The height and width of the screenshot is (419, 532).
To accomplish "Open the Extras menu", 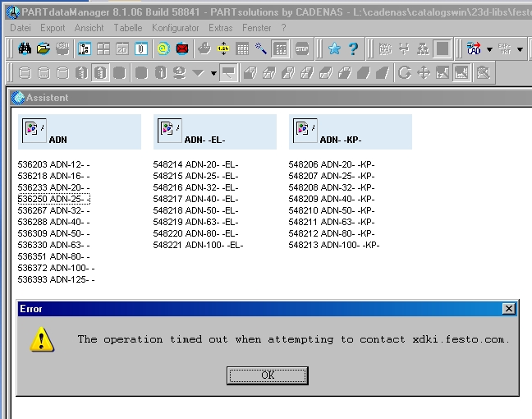I will point(221,28).
